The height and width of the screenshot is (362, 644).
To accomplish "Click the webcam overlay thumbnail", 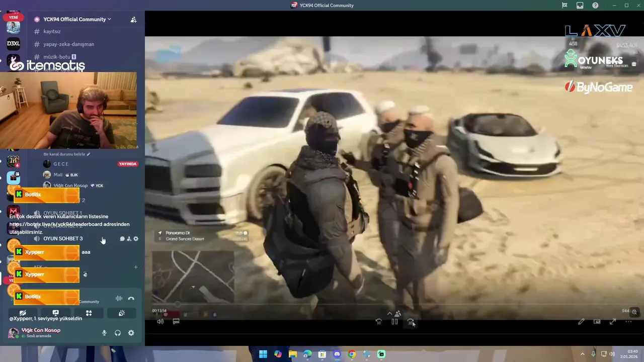I will pos(68,111).
